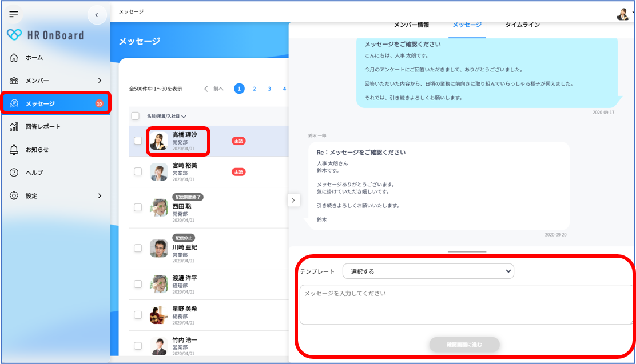The image size is (636, 364).
Task: Tick the checkbox for 高橋 理沙
Action: [138, 141]
